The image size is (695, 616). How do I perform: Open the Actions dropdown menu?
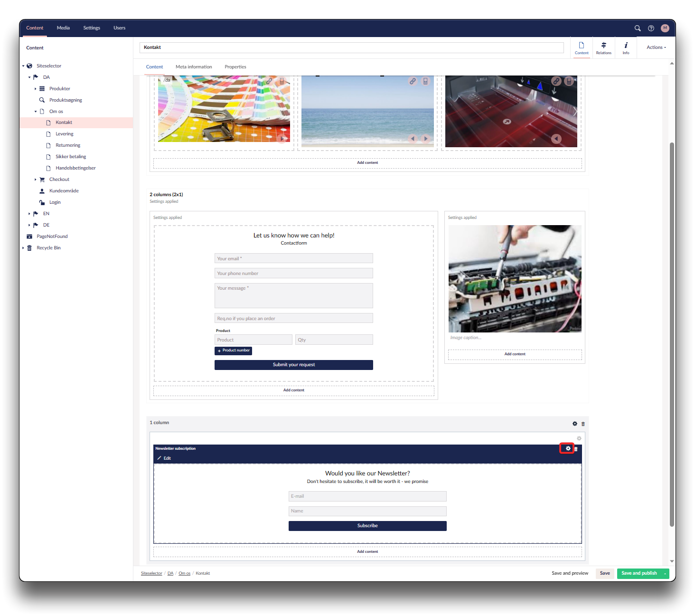656,47
